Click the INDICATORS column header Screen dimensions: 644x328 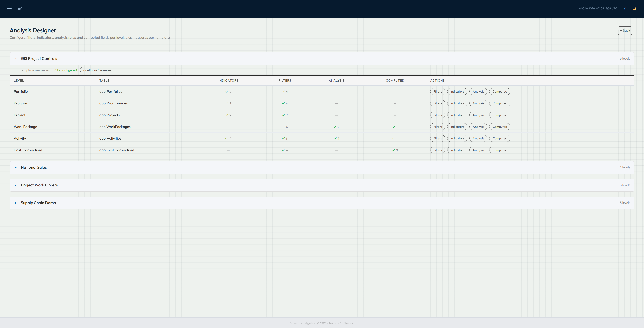(228, 81)
